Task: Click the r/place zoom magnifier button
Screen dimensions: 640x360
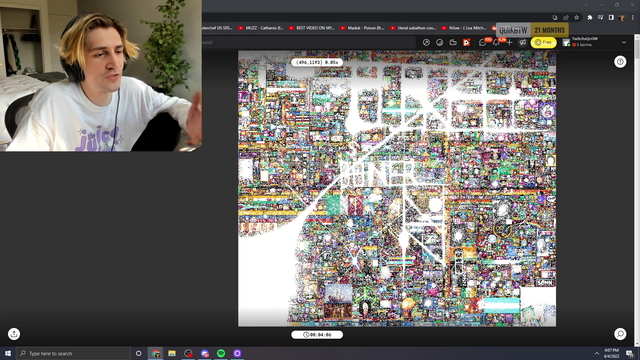Action: tap(620, 334)
